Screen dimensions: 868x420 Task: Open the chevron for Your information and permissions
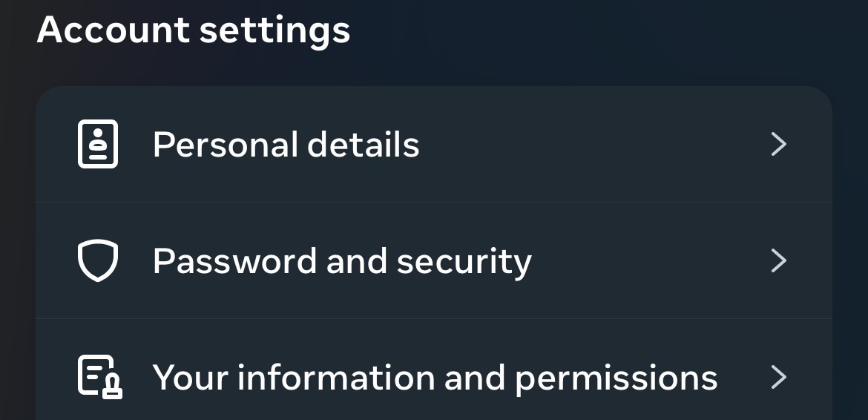point(778,377)
